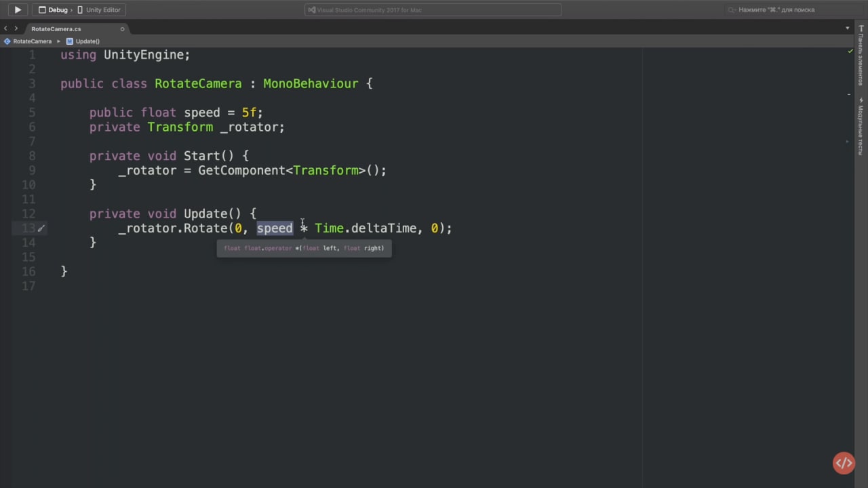Click the RotateCamera class icon in breadcrumb

coord(7,41)
